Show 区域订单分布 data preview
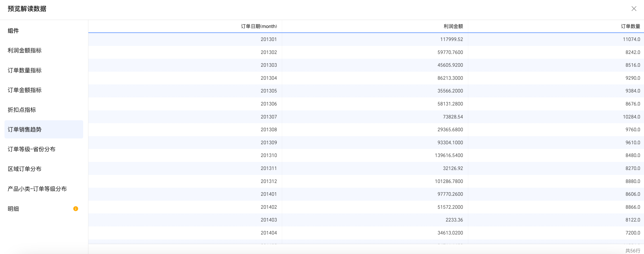Image resolution: width=644 pixels, height=254 pixels. tap(24, 169)
